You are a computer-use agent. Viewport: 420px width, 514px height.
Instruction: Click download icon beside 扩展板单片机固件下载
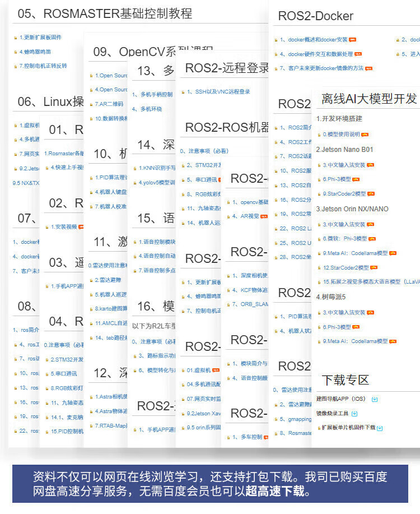tap(380, 428)
